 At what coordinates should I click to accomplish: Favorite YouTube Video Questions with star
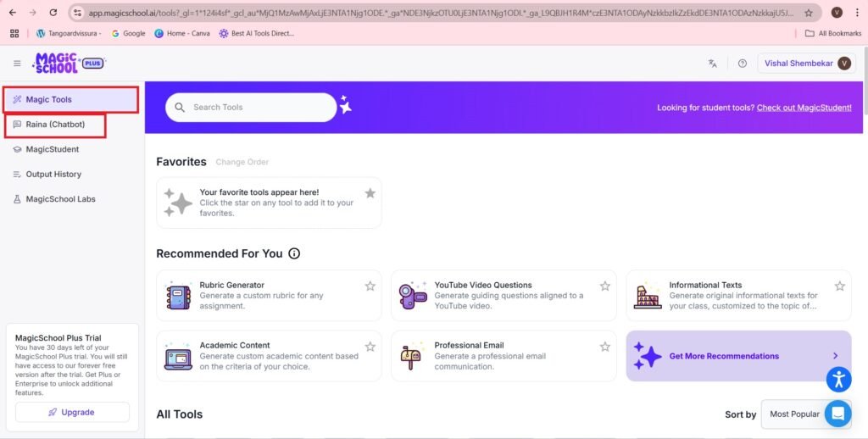click(605, 286)
